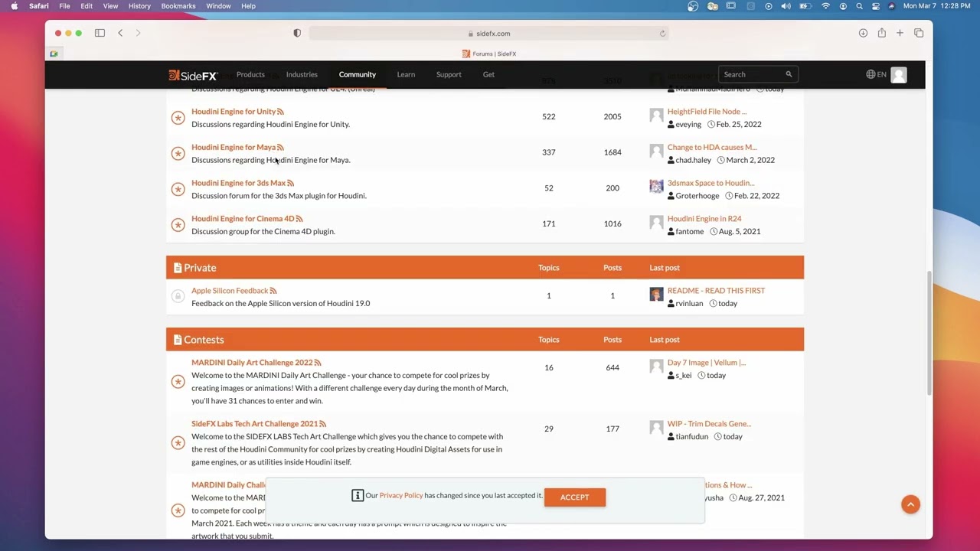Click the scroll-to-top orange arrow button
This screenshot has height=551, width=980.
pos(910,504)
